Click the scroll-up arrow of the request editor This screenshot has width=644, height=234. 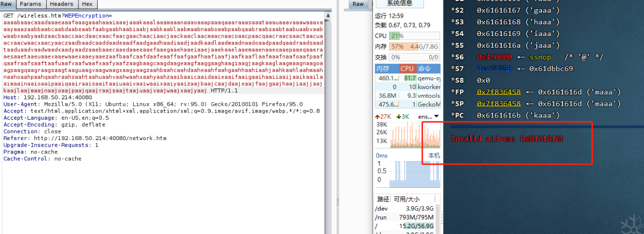327,15
